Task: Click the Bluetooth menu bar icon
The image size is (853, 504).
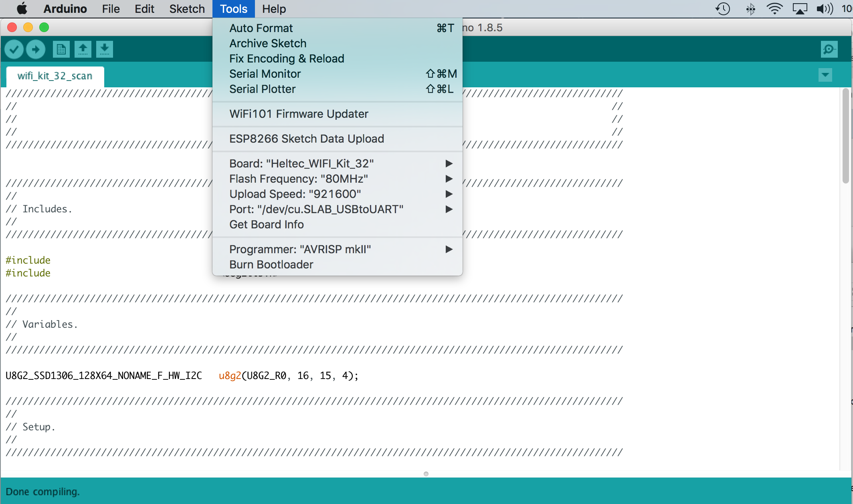Action: point(750,9)
